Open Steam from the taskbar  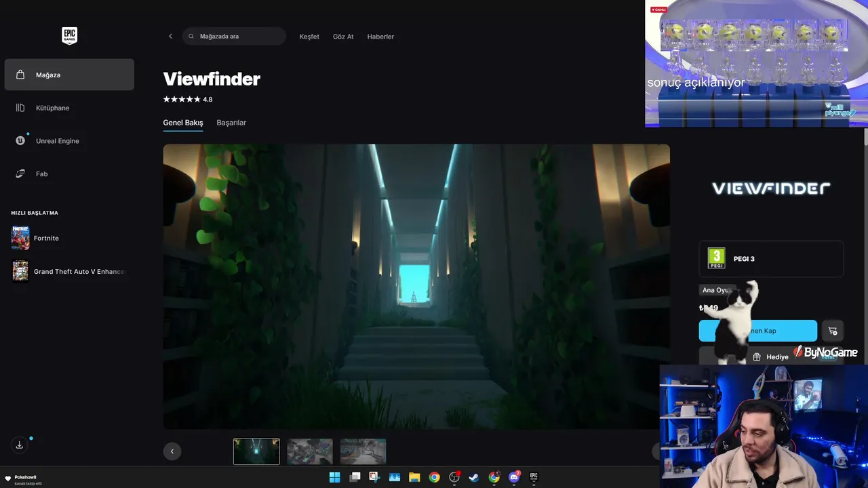[x=474, y=477]
